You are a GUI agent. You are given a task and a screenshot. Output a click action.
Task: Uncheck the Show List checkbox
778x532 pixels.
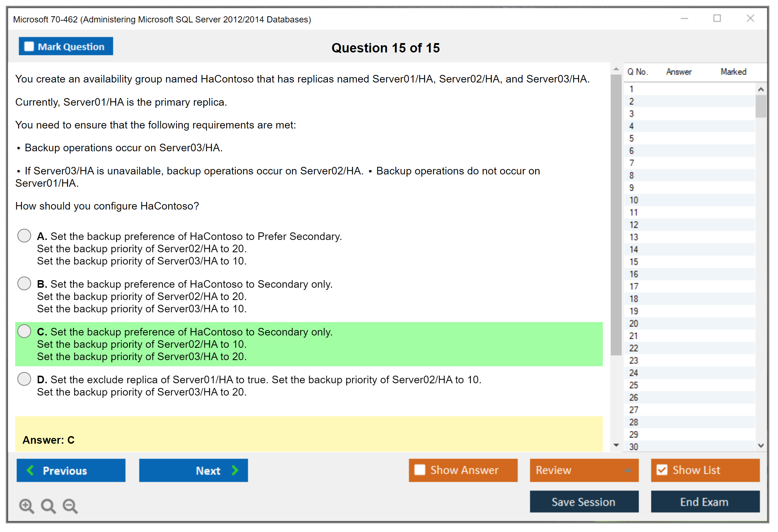662,470
